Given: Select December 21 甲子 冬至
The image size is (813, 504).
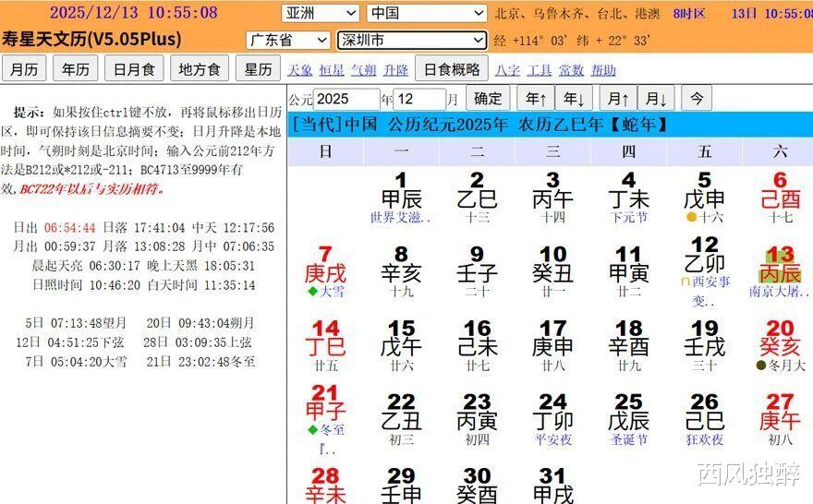Looking at the screenshot, I should pos(325,419).
